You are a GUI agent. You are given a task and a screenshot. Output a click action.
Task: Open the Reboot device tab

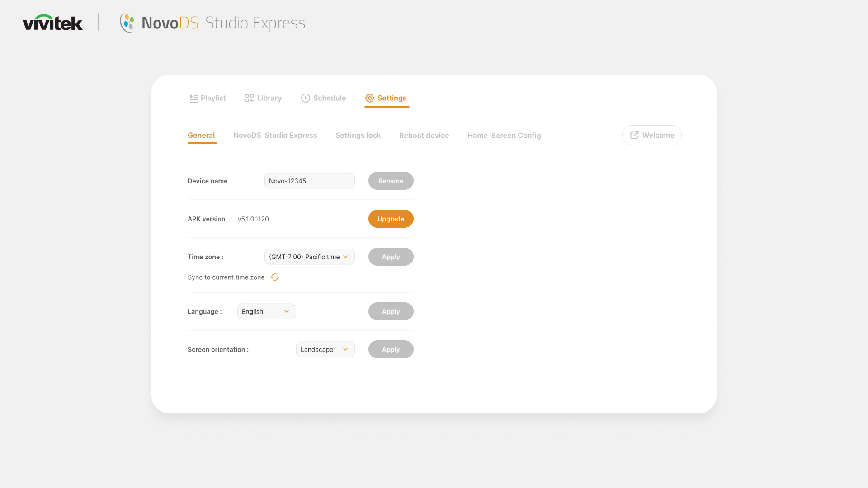click(424, 135)
